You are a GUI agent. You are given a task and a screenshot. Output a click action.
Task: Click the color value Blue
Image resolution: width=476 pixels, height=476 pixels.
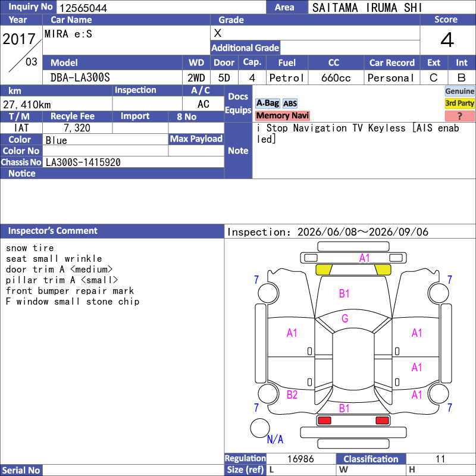56,140
